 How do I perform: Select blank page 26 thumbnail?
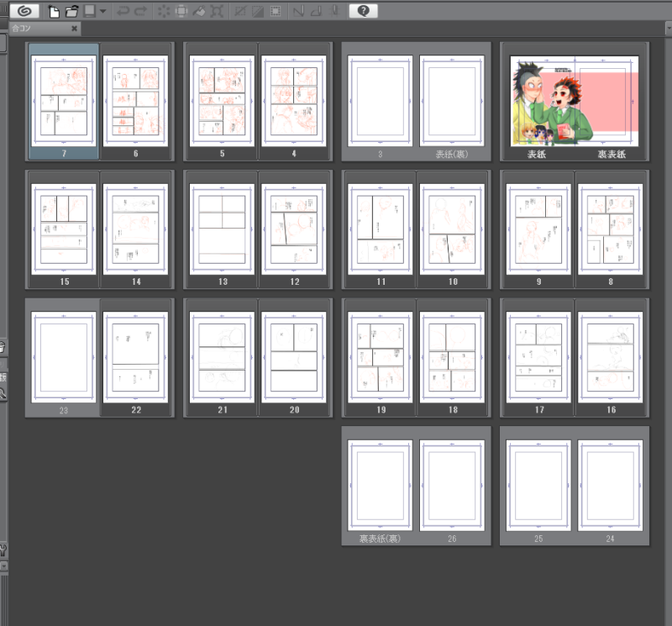(x=452, y=486)
